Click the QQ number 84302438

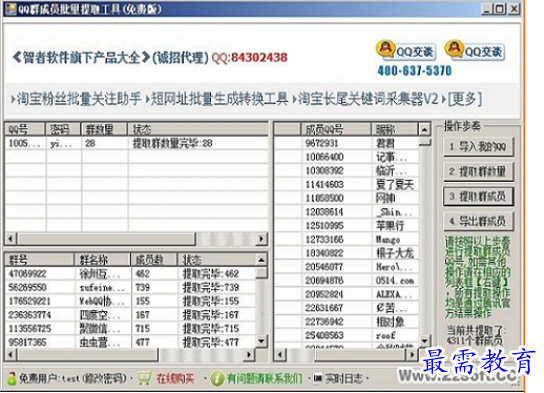pos(259,57)
